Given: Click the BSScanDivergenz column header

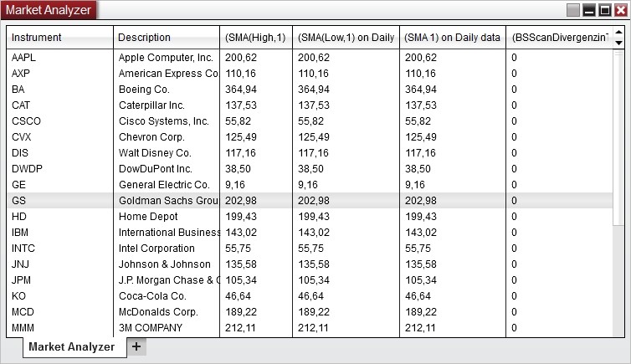Looking at the screenshot, I should [x=558, y=38].
